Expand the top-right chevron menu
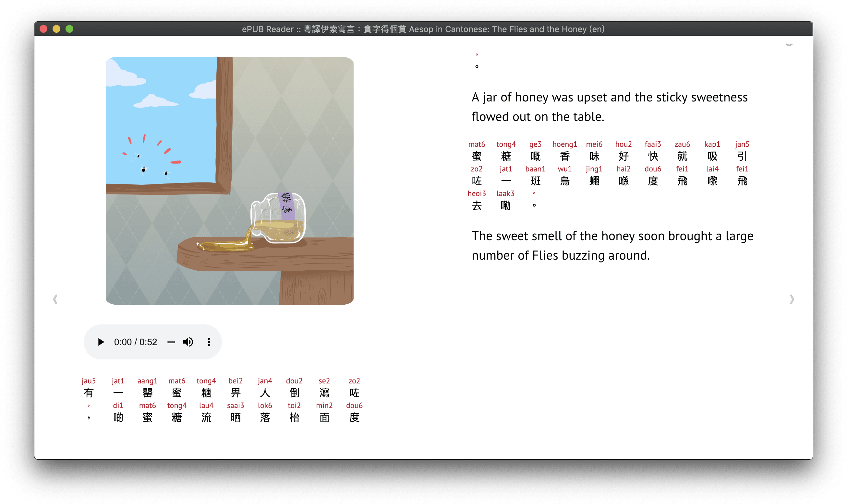Screen dimensions: 847x504 pyautogui.click(x=789, y=45)
